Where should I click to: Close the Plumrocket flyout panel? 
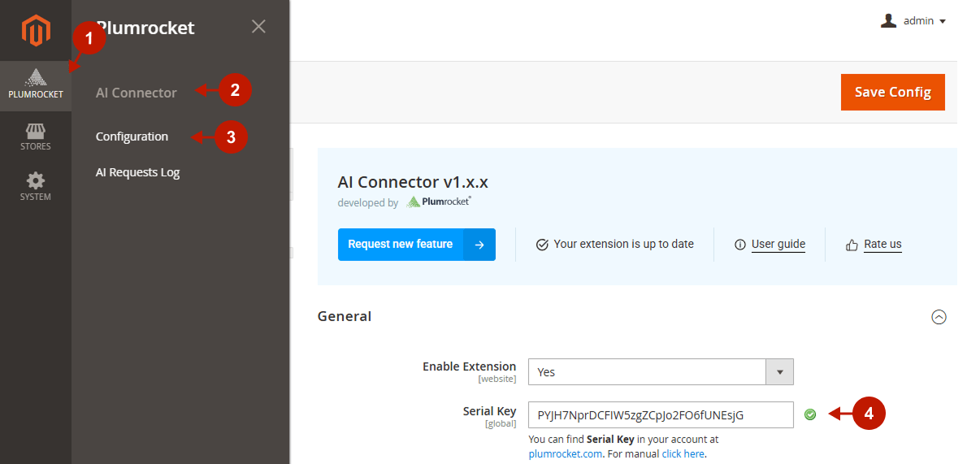point(258,26)
